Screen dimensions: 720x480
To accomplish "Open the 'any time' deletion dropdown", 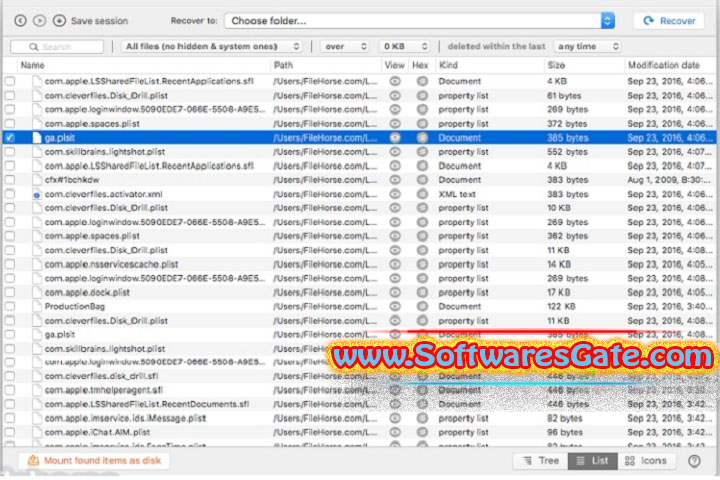I will (x=587, y=46).
